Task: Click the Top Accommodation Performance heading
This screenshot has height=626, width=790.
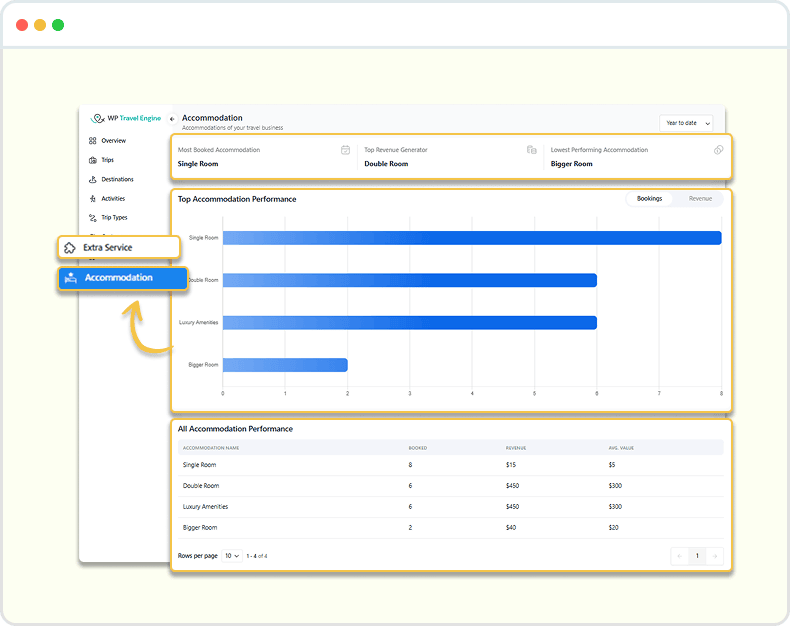Action: click(237, 199)
